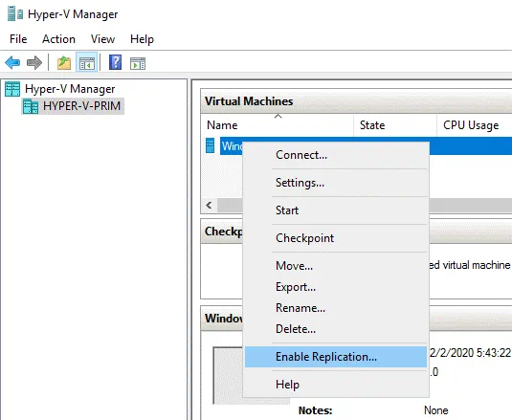Choose Move... from the context menu
The image size is (512, 420).
click(x=336, y=266)
